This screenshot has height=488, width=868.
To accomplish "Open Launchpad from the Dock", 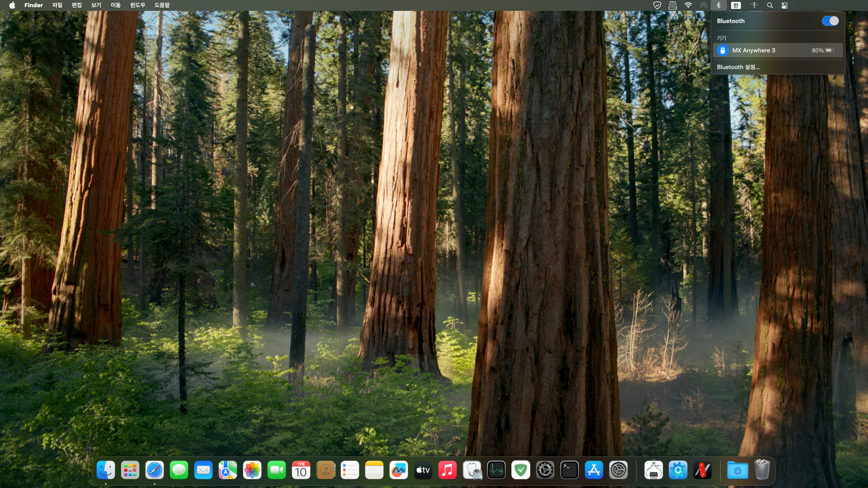I will [x=130, y=470].
